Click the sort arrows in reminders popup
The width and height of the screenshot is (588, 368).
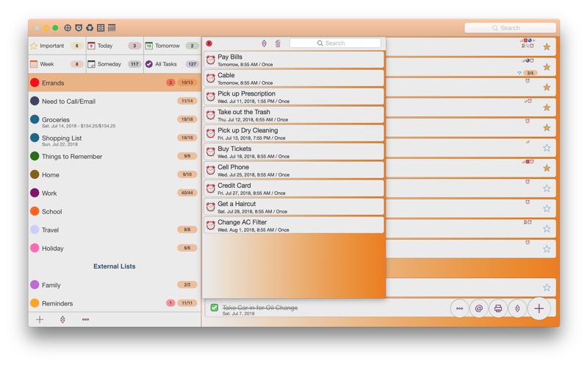264,43
